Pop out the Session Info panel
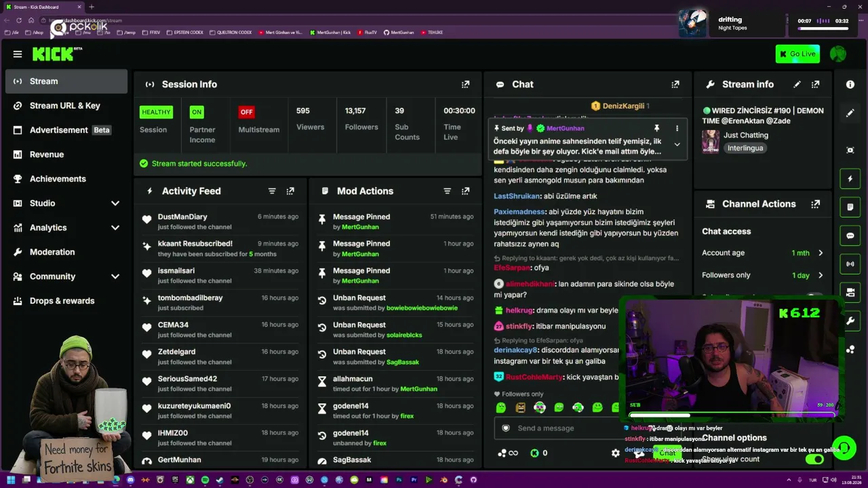 click(x=465, y=85)
